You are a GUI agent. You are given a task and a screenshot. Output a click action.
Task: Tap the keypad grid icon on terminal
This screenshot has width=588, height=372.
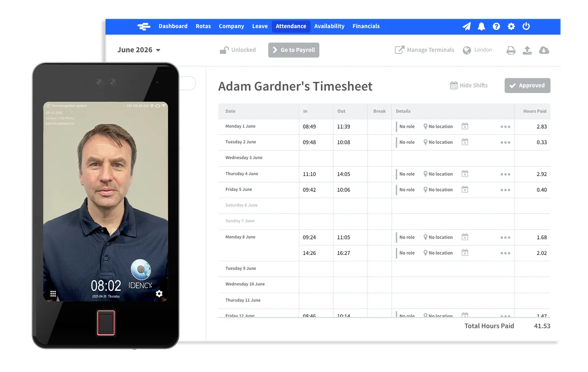point(53,294)
